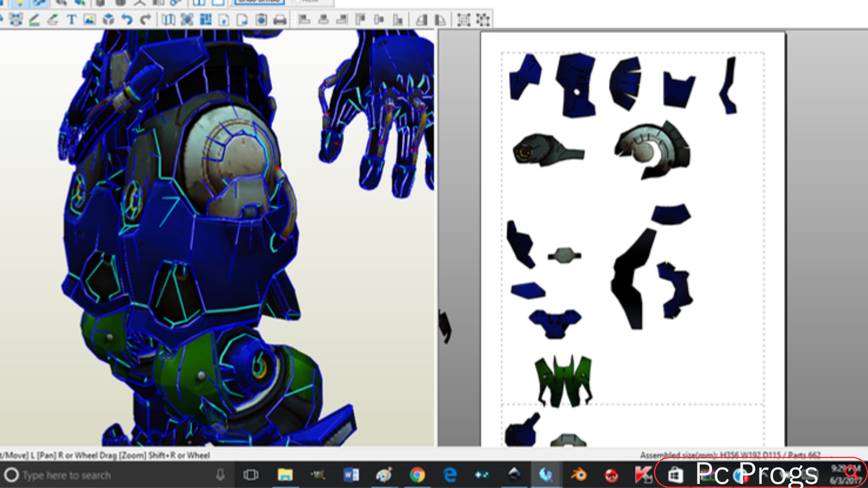Select the blue four-arrow fit view icon
This screenshot has width=868, height=488.
click(187, 20)
